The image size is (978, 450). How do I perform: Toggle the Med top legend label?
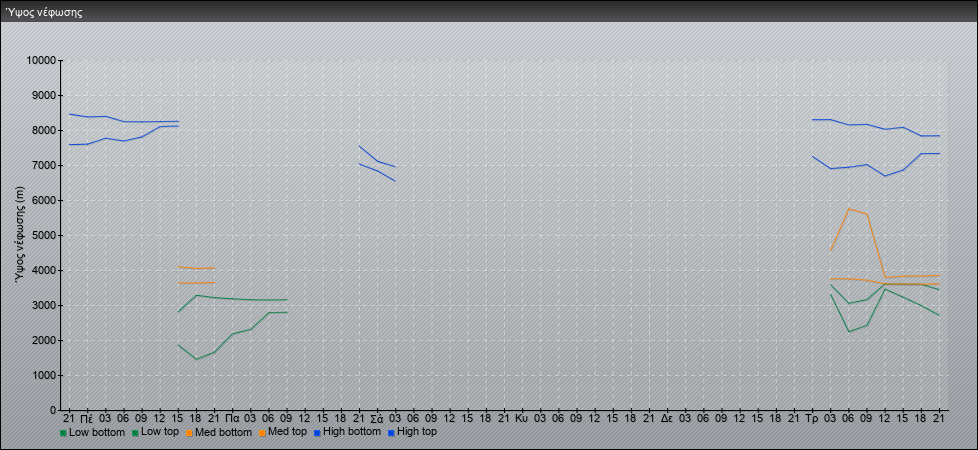(287, 432)
